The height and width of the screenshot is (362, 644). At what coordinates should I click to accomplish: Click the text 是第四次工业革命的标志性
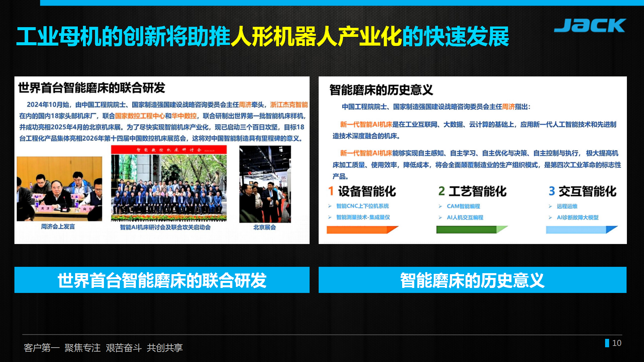point(582,165)
